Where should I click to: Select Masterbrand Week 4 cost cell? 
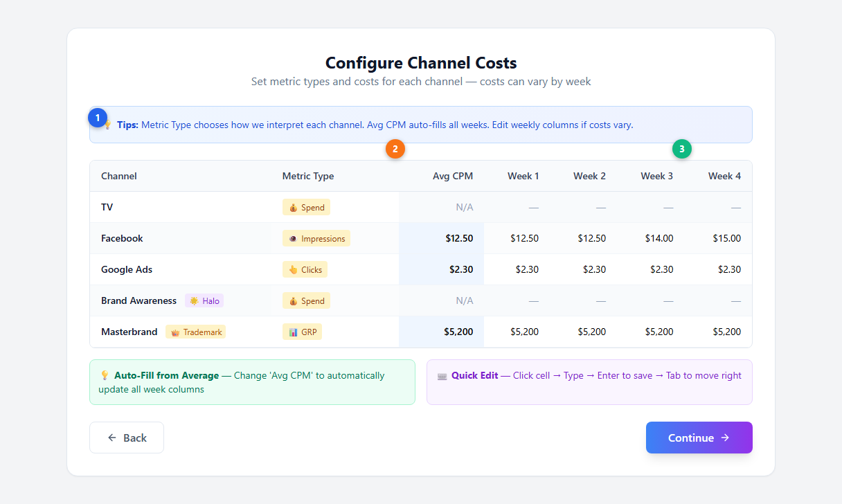click(x=718, y=332)
